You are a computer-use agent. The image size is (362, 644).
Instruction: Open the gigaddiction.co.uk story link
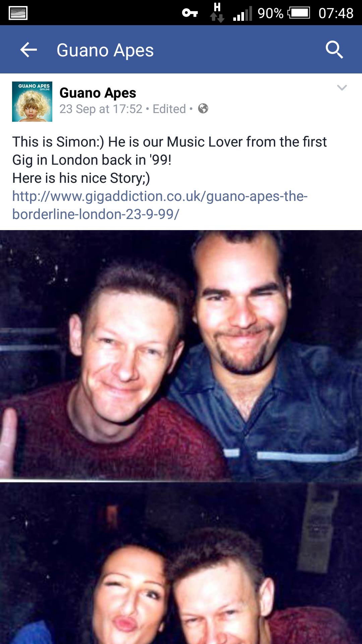point(160,205)
